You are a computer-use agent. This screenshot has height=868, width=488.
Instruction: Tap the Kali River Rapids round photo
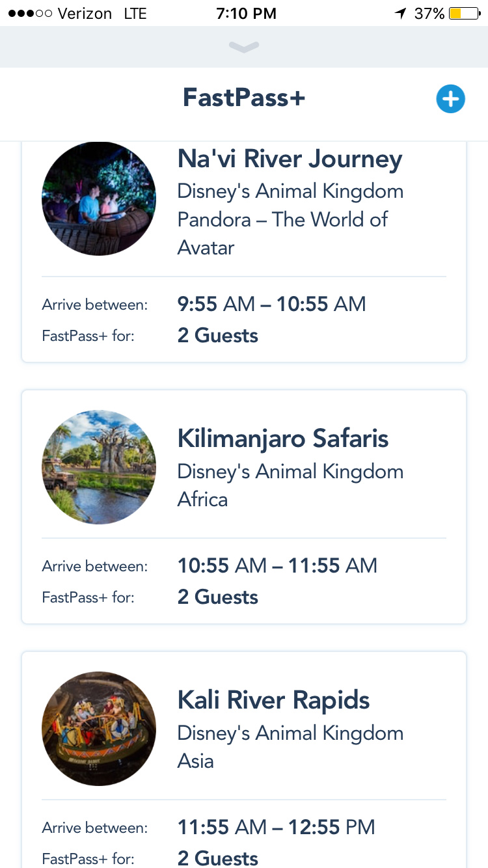point(99,728)
